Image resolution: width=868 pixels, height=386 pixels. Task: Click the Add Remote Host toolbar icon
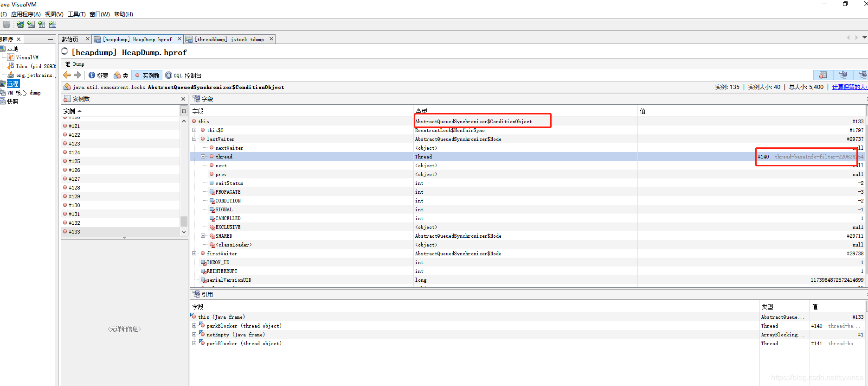coord(20,24)
